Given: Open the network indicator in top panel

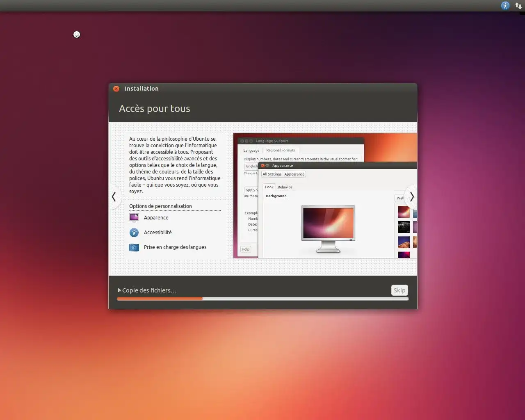Looking at the screenshot, I should click(518, 6).
